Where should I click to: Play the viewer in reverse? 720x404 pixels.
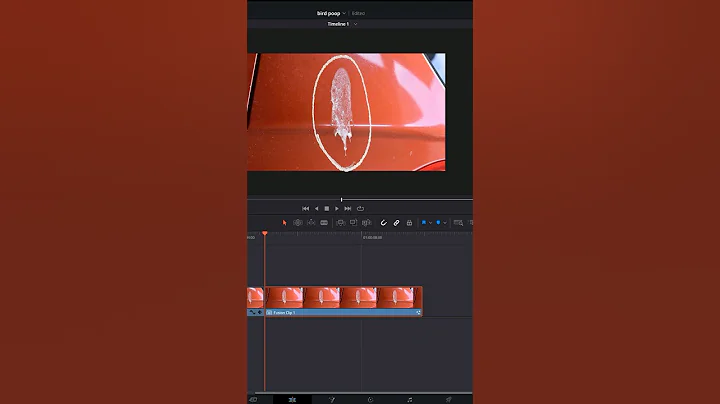pos(316,208)
